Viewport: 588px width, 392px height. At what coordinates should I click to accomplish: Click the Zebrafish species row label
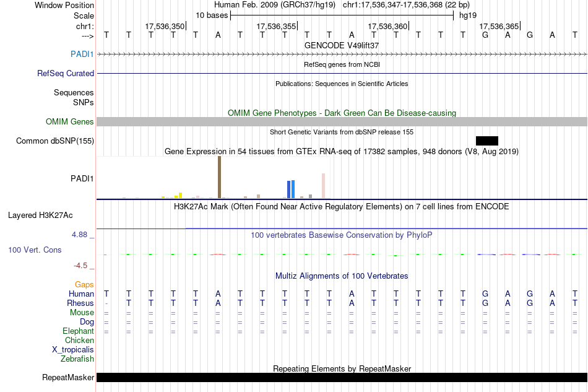pos(77,359)
